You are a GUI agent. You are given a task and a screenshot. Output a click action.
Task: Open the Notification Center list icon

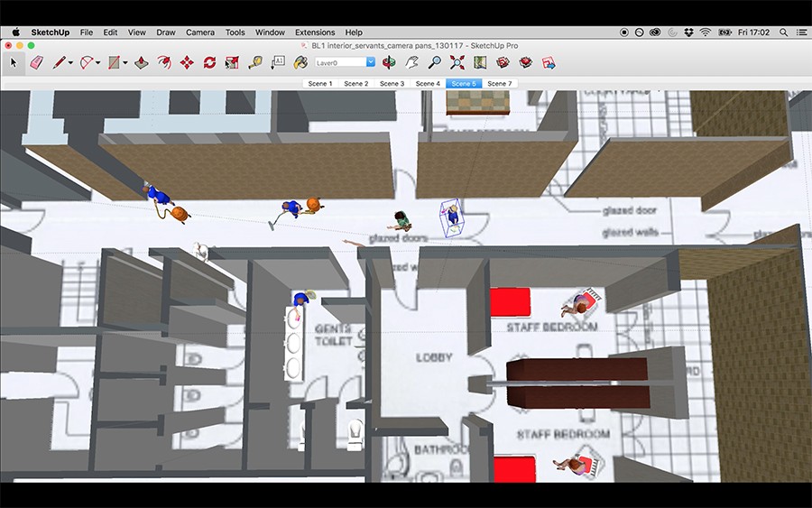point(801,32)
